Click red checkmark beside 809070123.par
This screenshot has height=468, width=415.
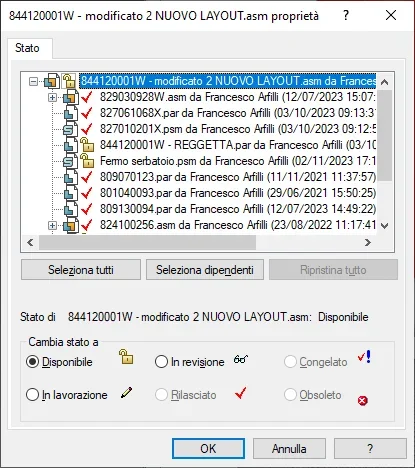(x=87, y=177)
